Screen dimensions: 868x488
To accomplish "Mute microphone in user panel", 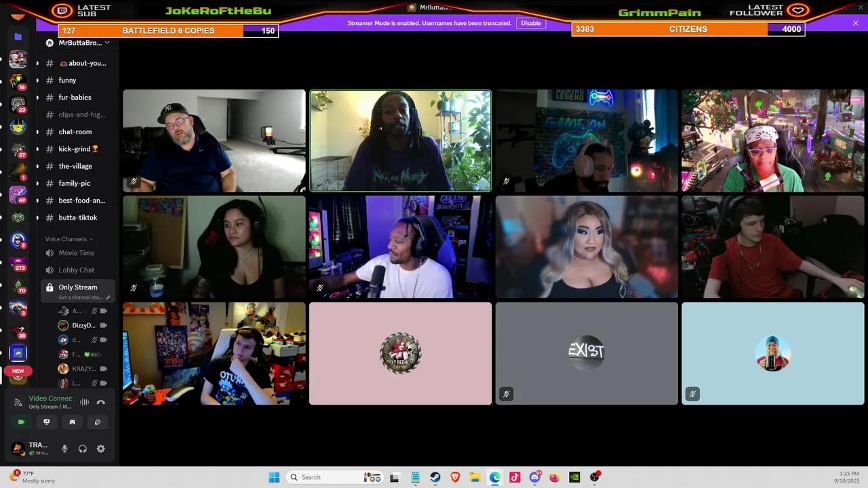I will pos(64,449).
